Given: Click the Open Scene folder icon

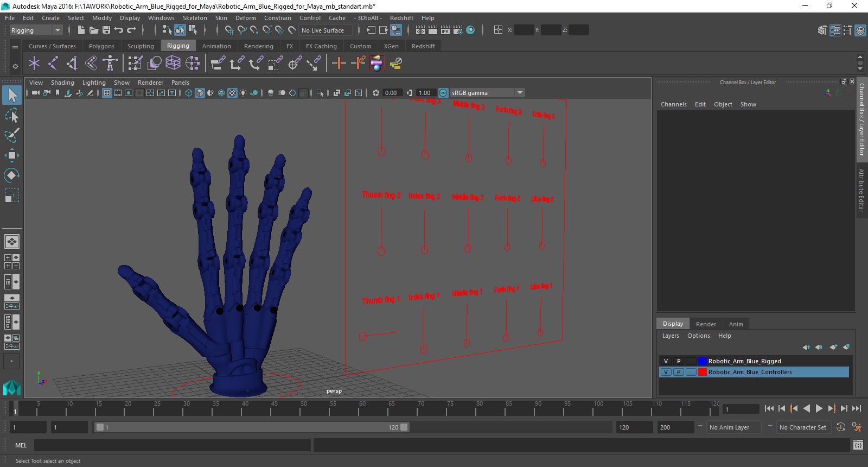Looking at the screenshot, I should 93,30.
